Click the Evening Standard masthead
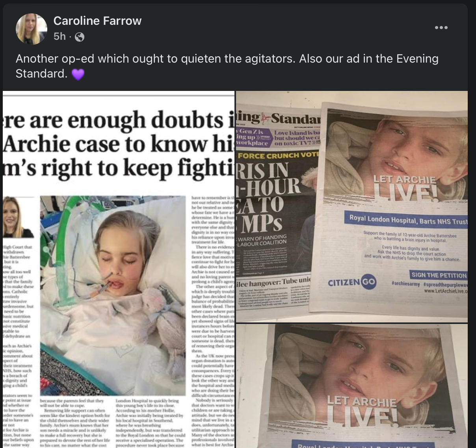 pos(279,118)
